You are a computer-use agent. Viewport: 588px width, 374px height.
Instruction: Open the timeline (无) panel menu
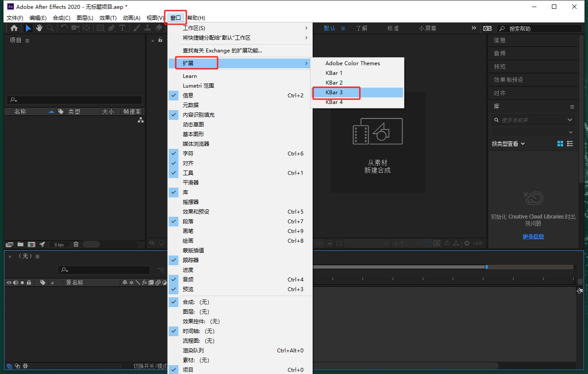coord(37,256)
